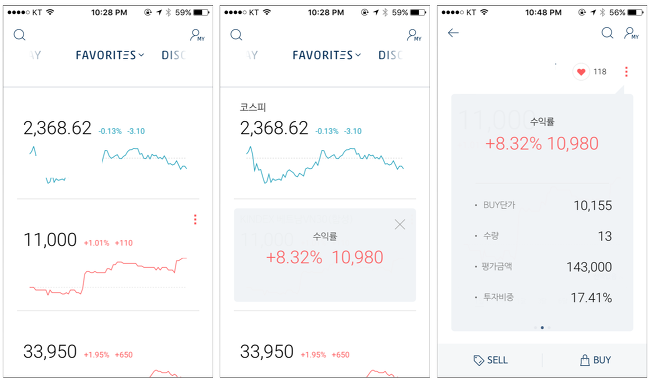This screenshot has width=650, height=378.
Task: Open the MY profile icon in the first screen
Action: click(x=197, y=35)
